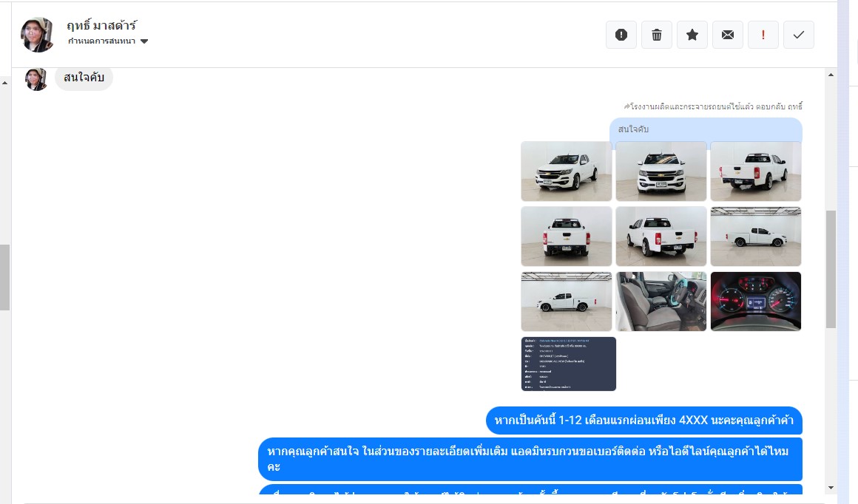Open top-row rear-left corner pickup photo
The width and height of the screenshot is (858, 504).
(x=756, y=171)
